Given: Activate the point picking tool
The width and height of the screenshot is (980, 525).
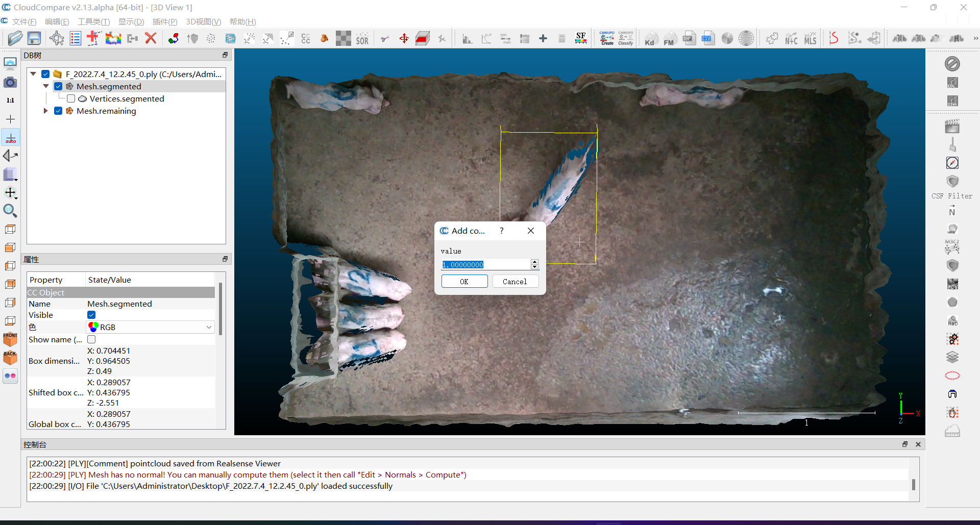Looking at the screenshot, I should click(x=57, y=38).
